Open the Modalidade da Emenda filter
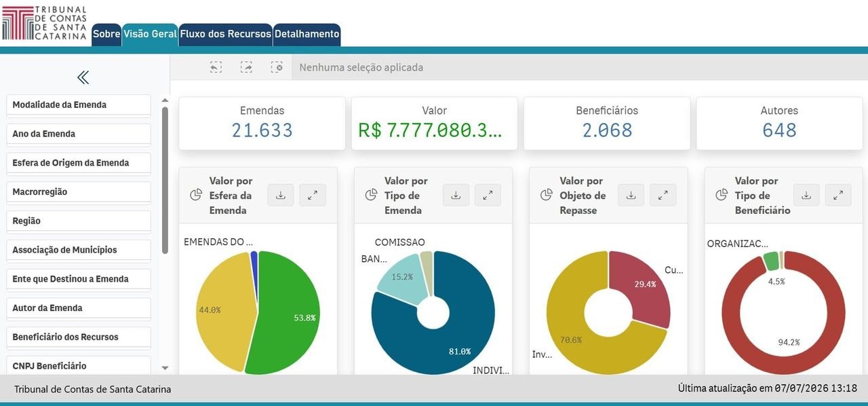The image size is (868, 406). click(79, 105)
